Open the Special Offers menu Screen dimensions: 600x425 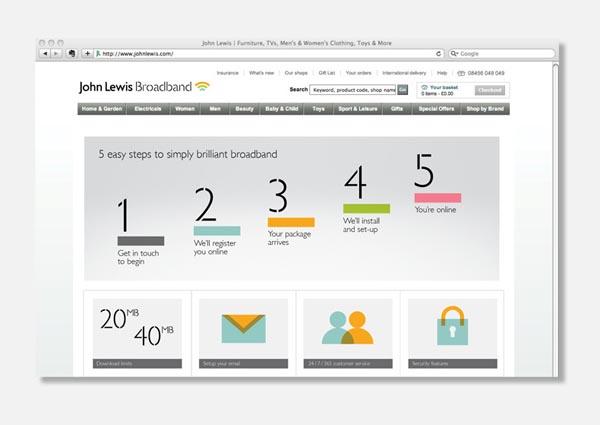(x=436, y=109)
